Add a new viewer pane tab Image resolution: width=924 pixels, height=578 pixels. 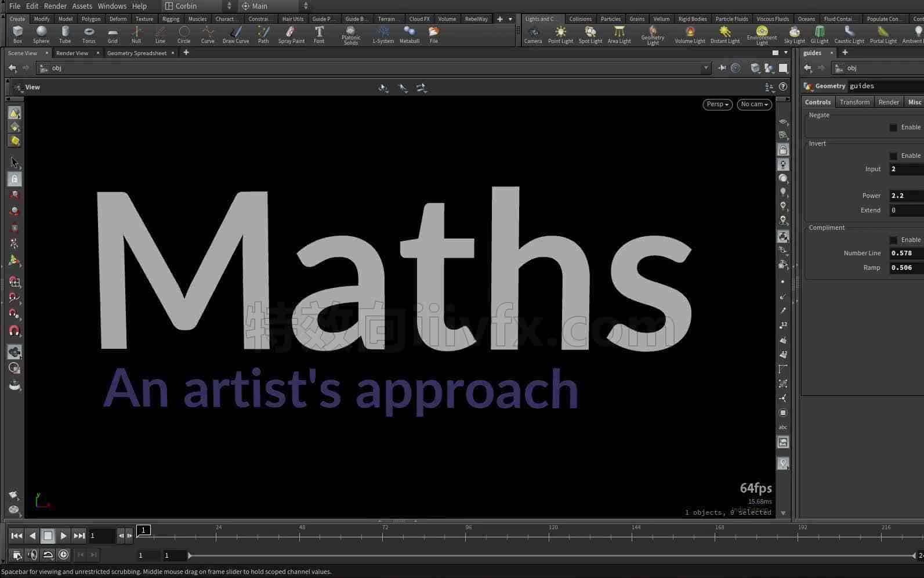point(186,53)
